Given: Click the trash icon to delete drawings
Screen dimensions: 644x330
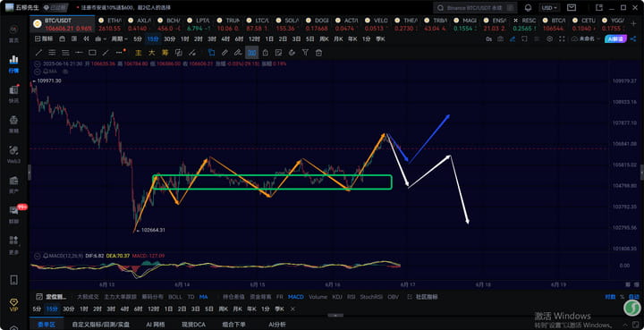Looking at the screenshot, I should coord(318,53).
